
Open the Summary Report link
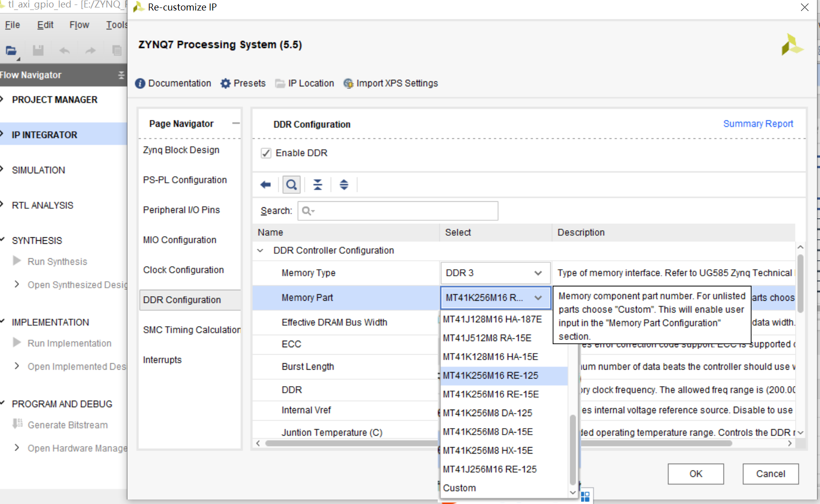(x=758, y=123)
